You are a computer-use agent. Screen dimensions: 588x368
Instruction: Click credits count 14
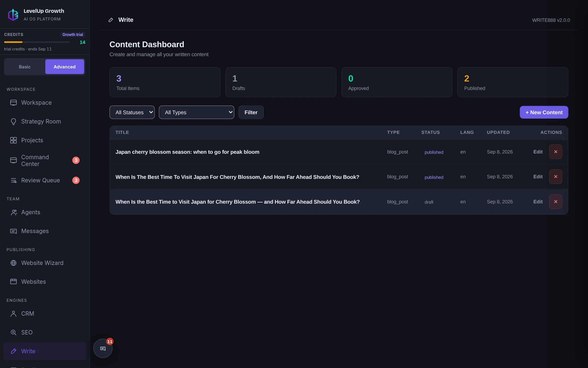tap(82, 42)
